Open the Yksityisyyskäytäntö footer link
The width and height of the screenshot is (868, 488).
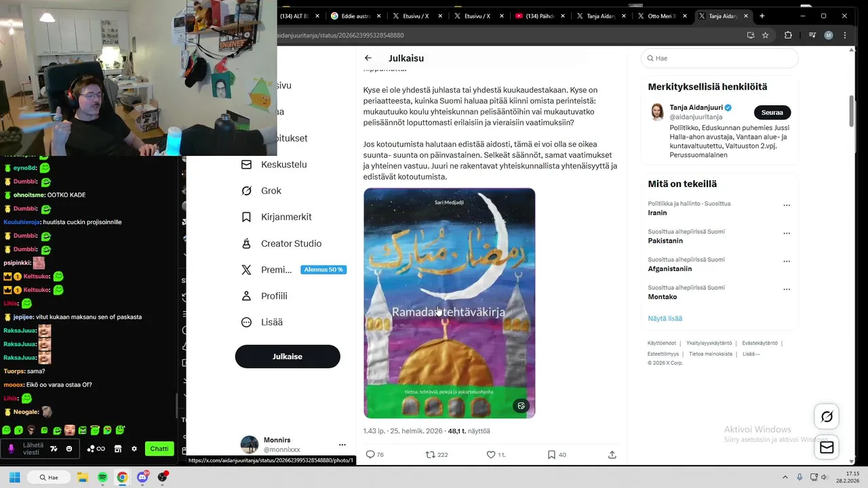tap(709, 344)
